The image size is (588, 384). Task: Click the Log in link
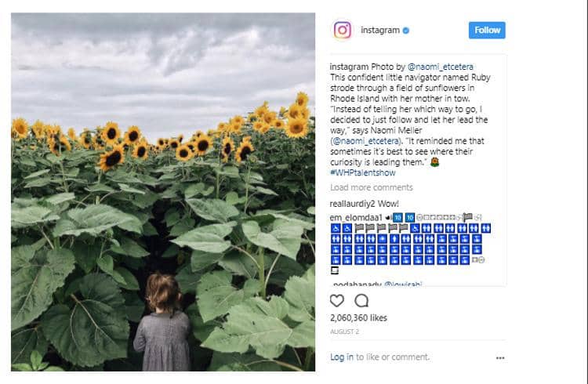tap(341, 357)
